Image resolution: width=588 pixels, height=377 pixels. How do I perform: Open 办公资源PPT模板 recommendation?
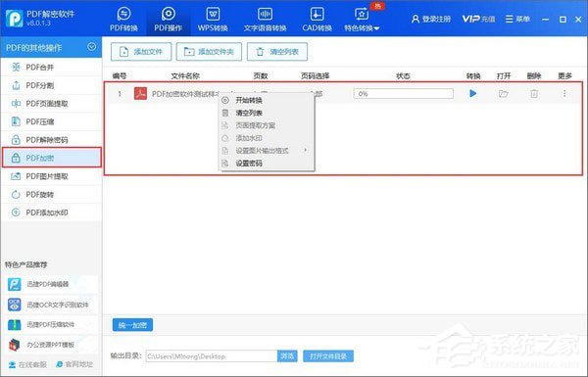50,345
